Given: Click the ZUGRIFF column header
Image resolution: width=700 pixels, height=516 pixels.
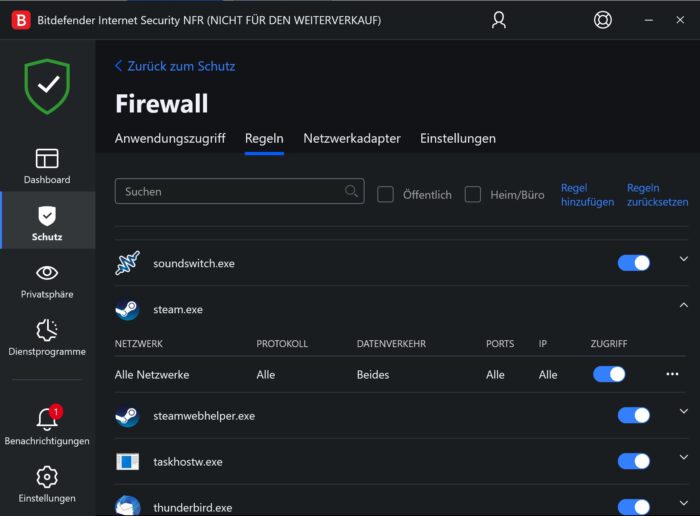Looking at the screenshot, I should click(x=609, y=344).
